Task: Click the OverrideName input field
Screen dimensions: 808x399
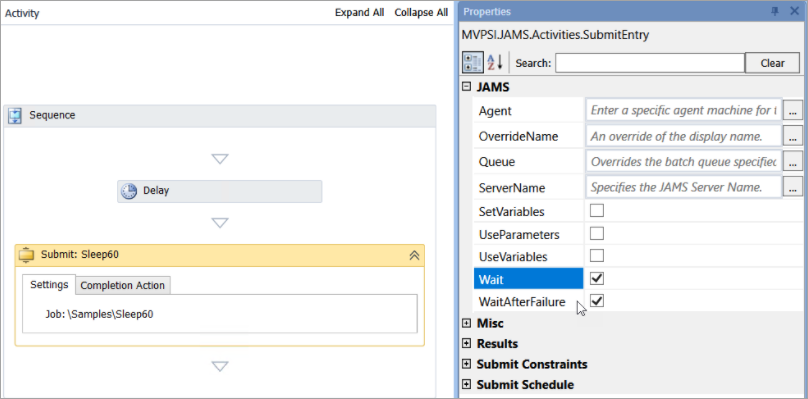Action: click(684, 136)
